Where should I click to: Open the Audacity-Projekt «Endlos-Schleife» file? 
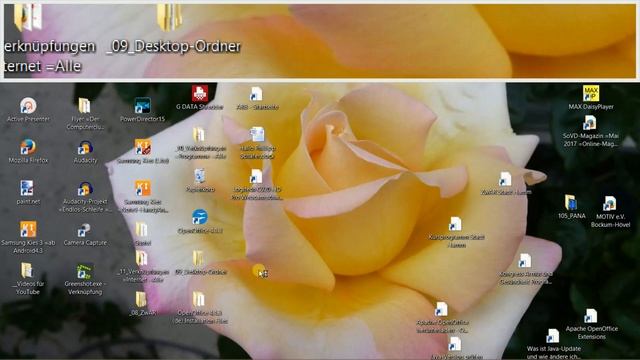(x=85, y=189)
